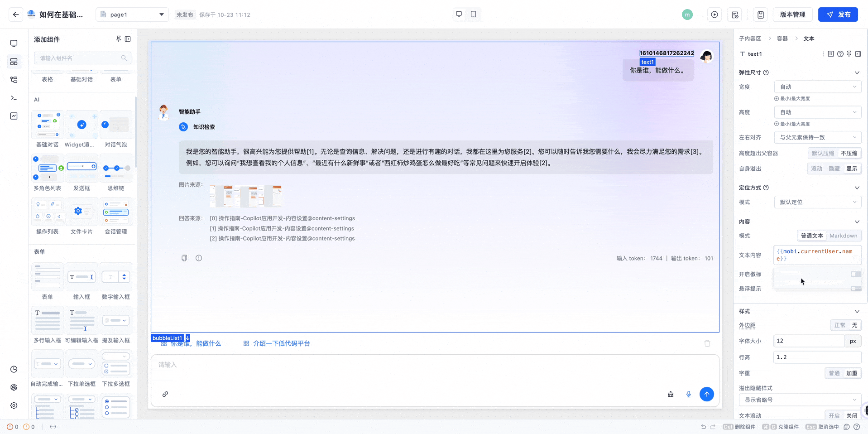Turn on 文本滚动 by selecting 开启
The width and height of the screenshot is (868, 434).
pos(834,415)
